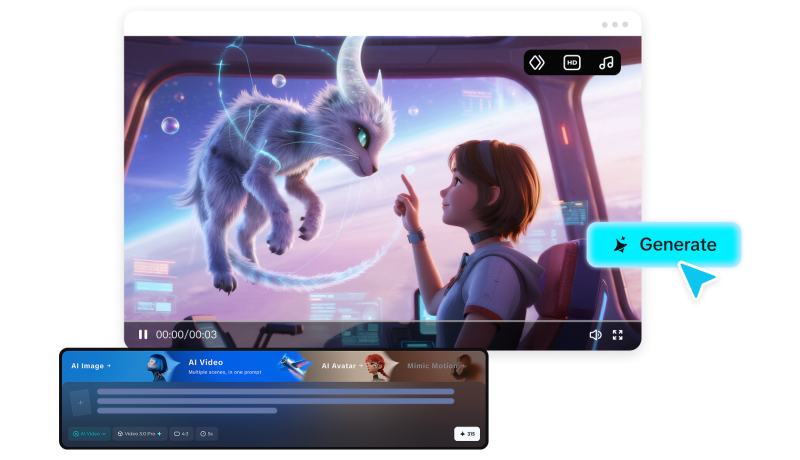800x460 pixels.
Task: Switch to the AI Image tab
Action: point(92,366)
